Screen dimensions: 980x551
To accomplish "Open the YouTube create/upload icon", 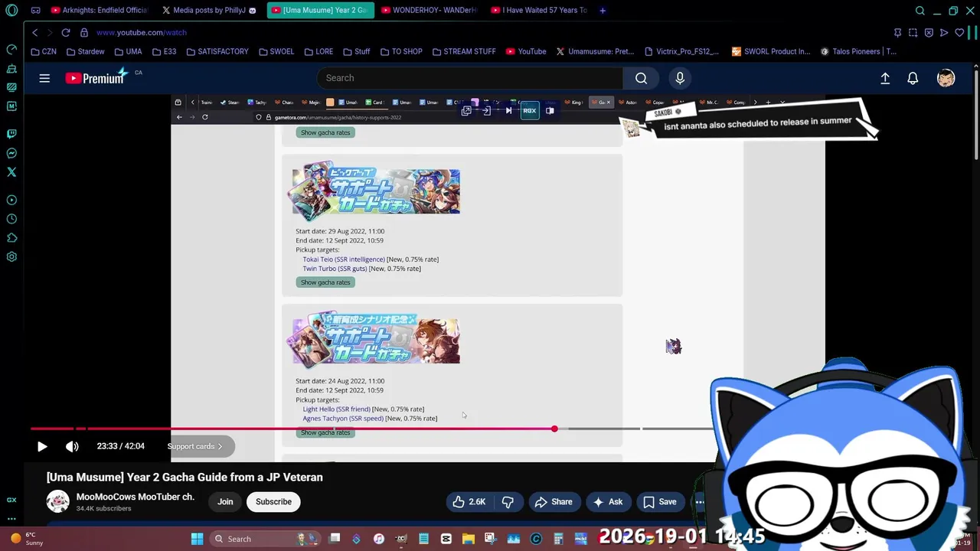I will [885, 78].
